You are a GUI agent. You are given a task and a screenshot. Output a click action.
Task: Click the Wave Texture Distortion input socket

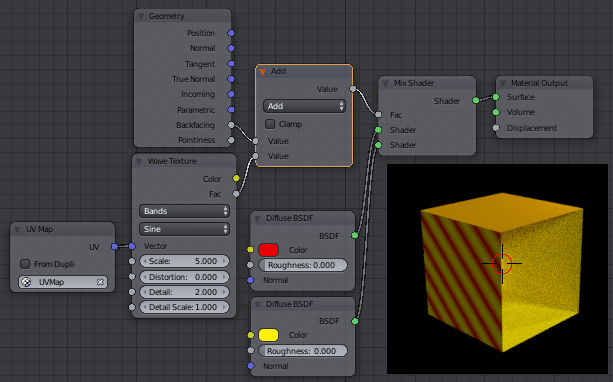pos(132,277)
